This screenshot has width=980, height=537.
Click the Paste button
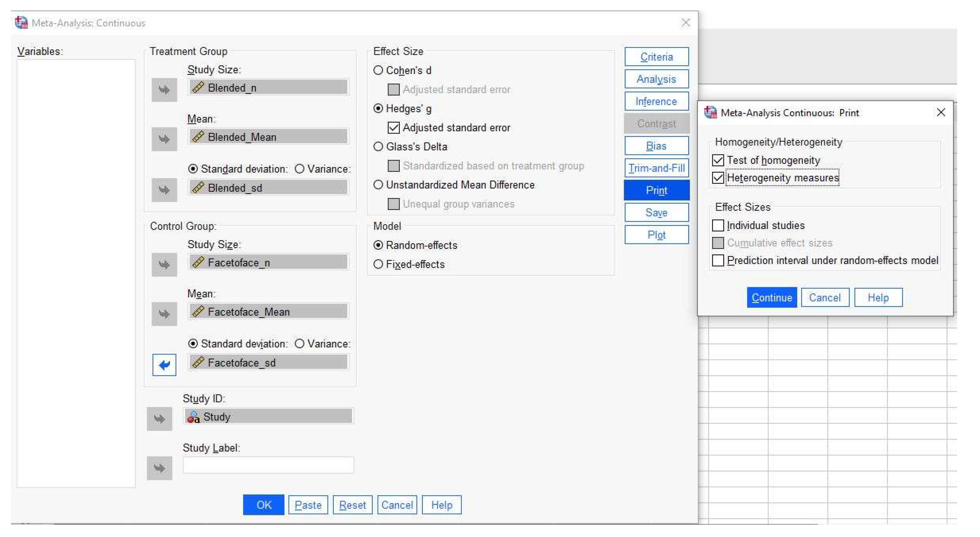click(308, 505)
